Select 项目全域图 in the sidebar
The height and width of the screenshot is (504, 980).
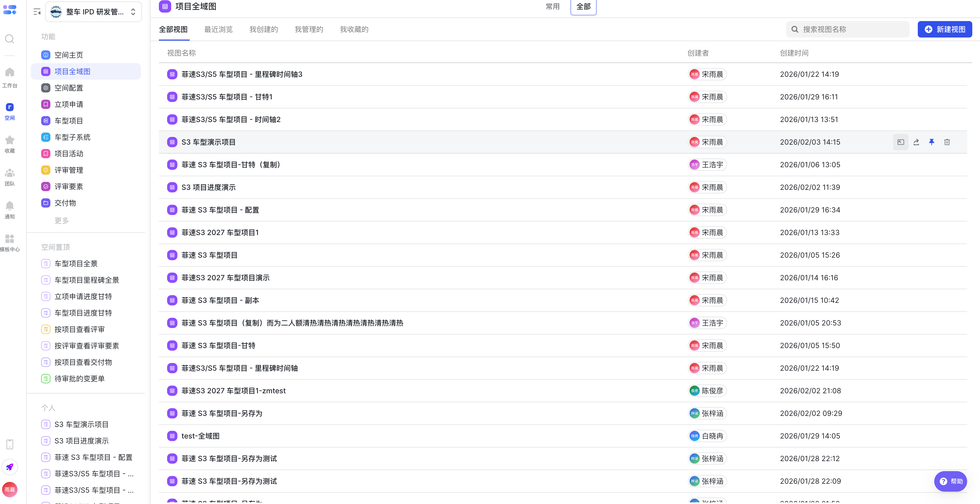(x=86, y=71)
